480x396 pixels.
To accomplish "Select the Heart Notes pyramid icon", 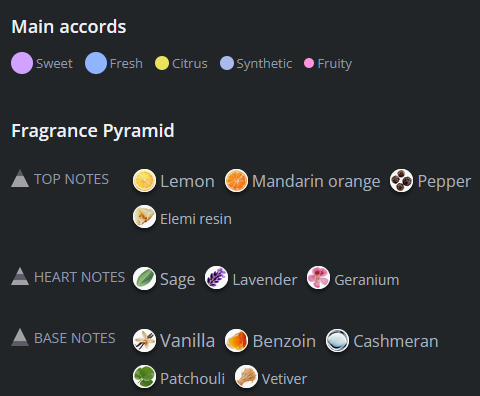I will (x=20, y=276).
